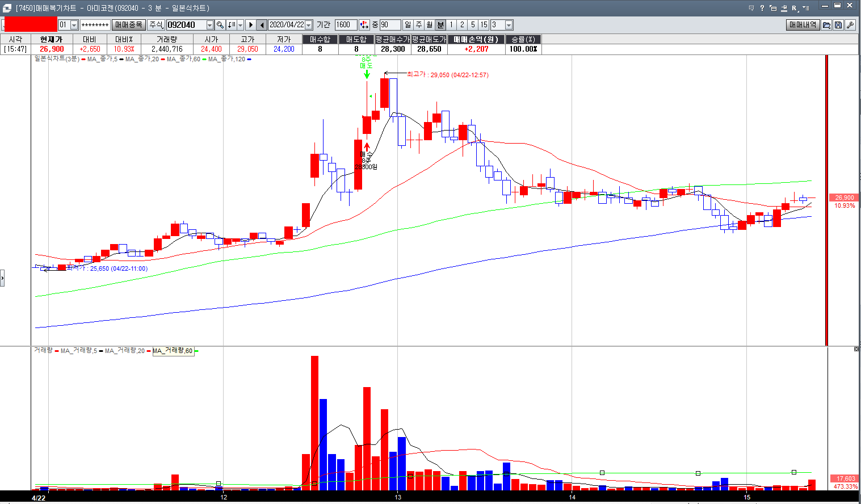
Task: Click the red buy arrow marker on chart
Action: (x=367, y=146)
